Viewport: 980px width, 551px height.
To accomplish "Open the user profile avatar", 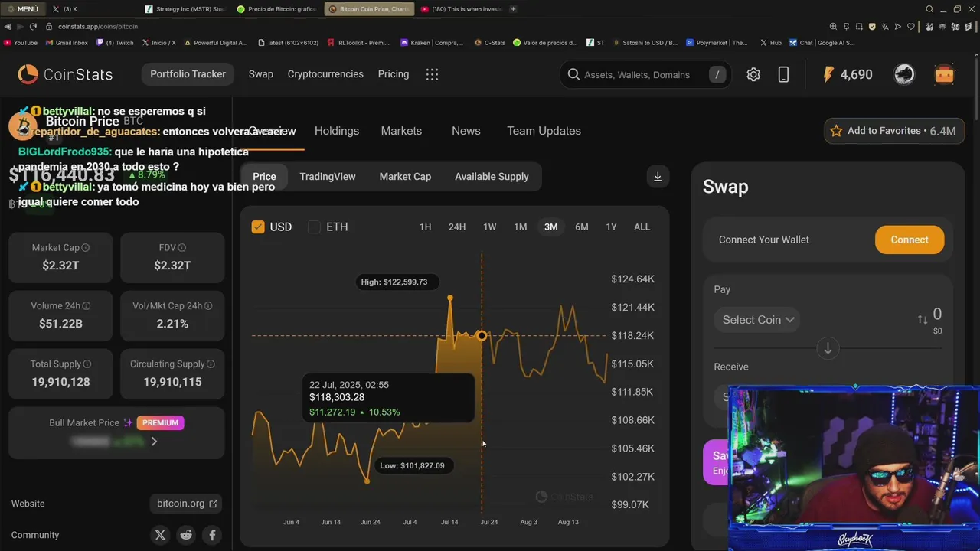I will click(x=904, y=74).
